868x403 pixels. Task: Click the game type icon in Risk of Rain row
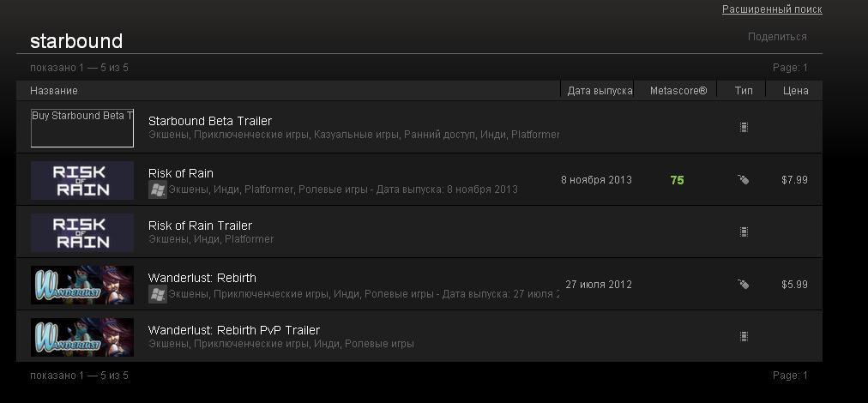(x=744, y=179)
